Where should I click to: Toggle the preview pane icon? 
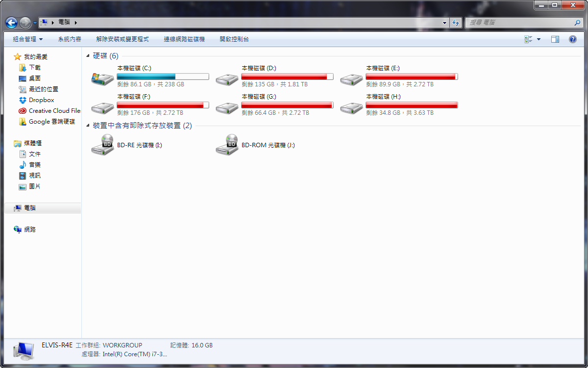(555, 39)
